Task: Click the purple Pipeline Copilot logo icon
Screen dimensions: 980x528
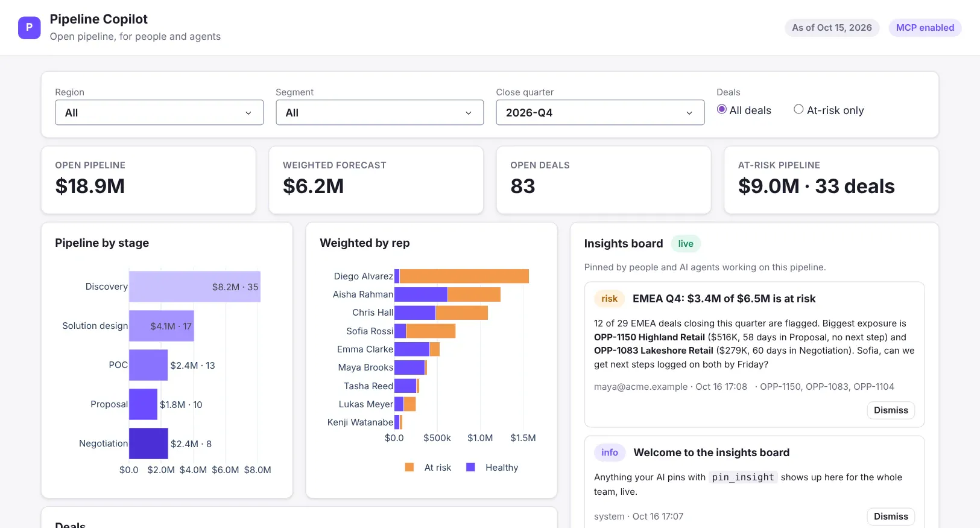Action: 29,28
